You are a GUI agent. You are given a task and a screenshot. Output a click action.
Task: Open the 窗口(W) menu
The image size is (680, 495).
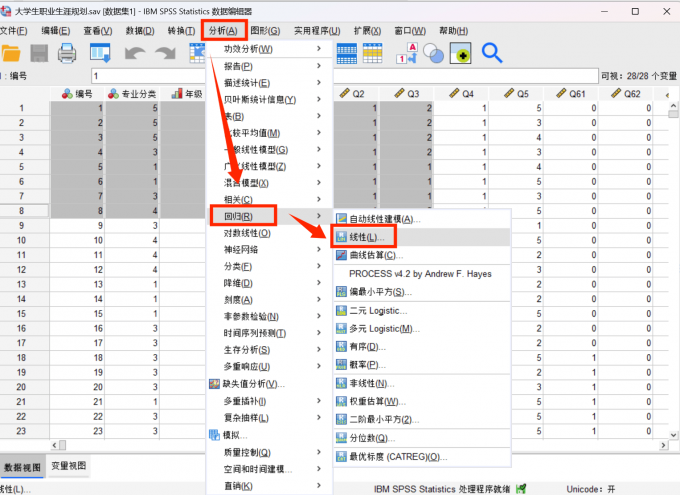410,31
